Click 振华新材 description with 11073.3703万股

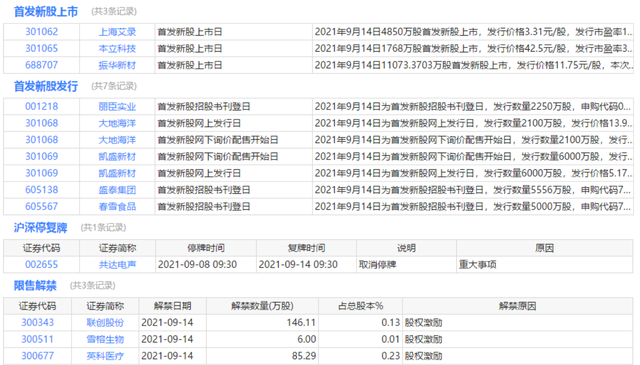point(473,65)
